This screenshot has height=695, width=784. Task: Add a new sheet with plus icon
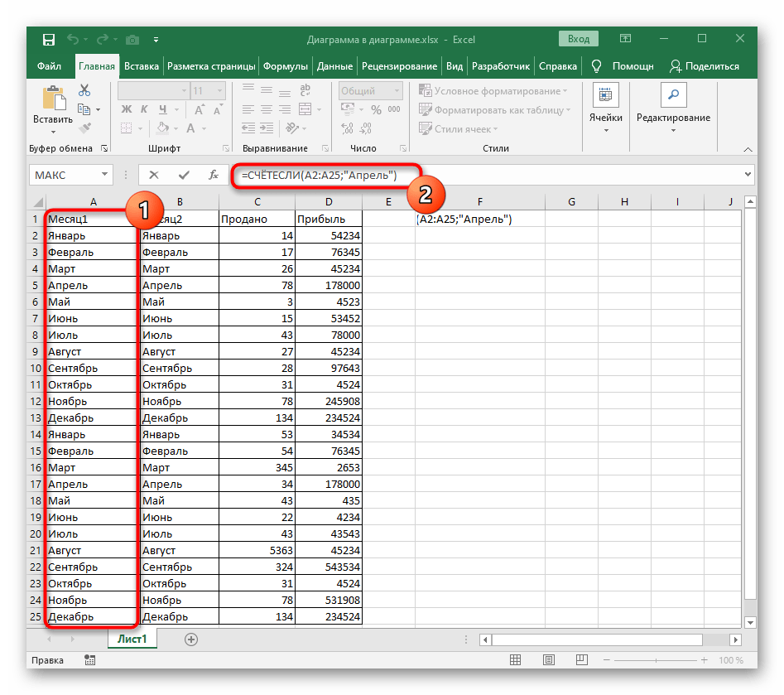pos(191,639)
